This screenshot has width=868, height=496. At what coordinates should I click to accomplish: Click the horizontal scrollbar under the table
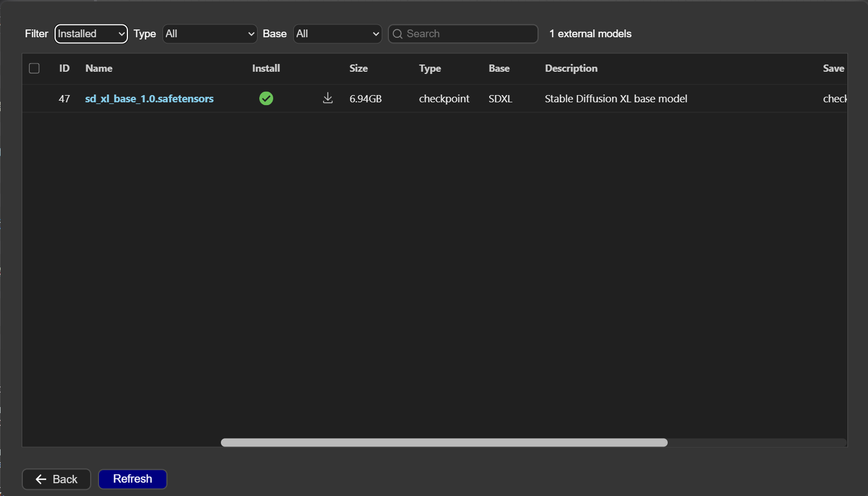pyautogui.click(x=444, y=443)
